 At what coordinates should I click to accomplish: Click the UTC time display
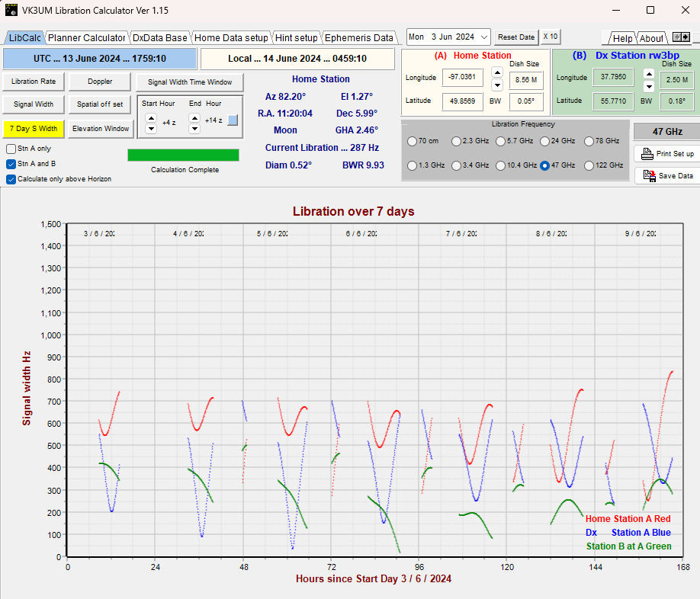tap(100, 59)
